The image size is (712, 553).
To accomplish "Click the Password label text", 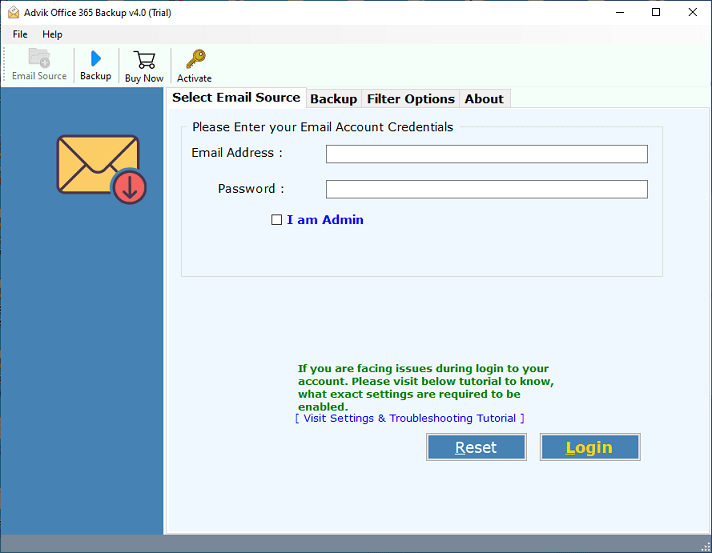I will coord(251,188).
